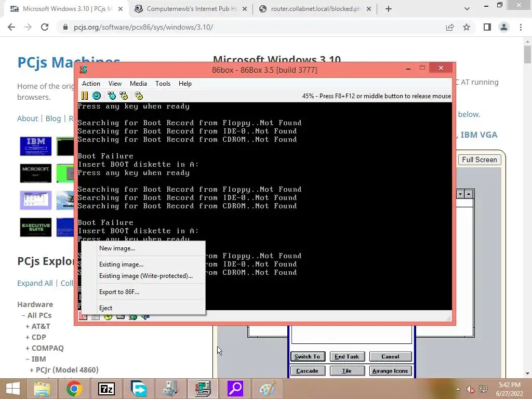
Task: Expand PCjr (Model 4860) item
Action: coord(64,370)
